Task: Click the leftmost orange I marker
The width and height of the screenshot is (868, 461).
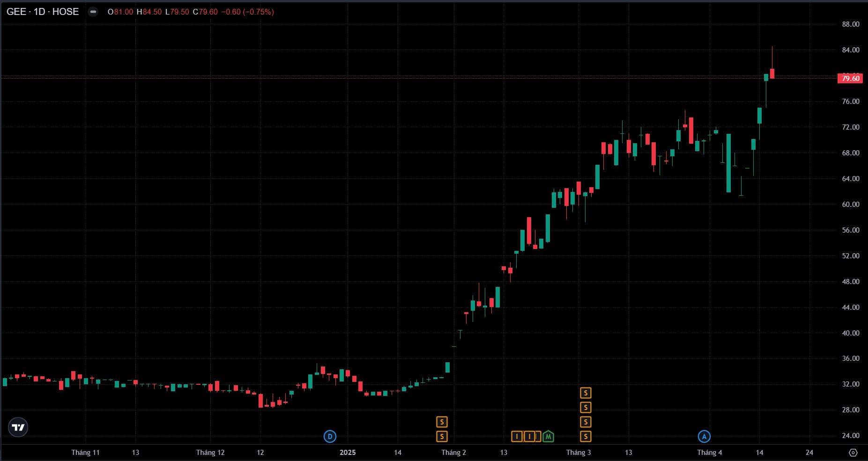Action: (517, 437)
